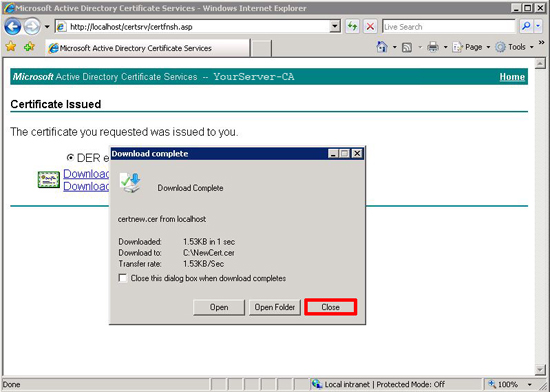Viewport: 550px width, 392px height.
Task: Click the Home link in banner
Action: coord(512,77)
